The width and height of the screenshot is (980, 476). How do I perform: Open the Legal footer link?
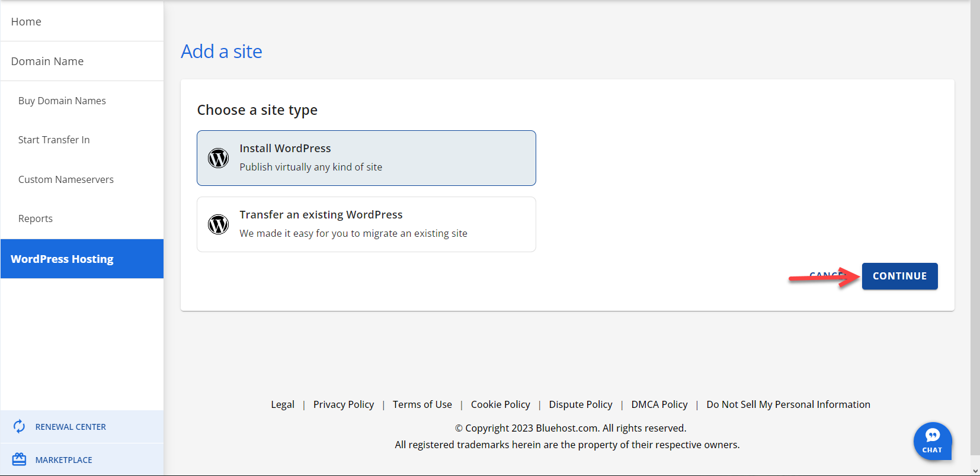coord(283,404)
